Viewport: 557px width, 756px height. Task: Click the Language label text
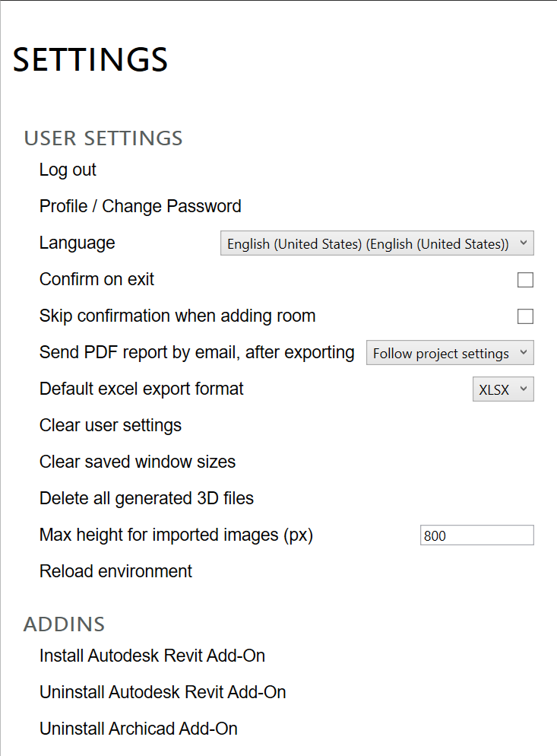coord(77,243)
